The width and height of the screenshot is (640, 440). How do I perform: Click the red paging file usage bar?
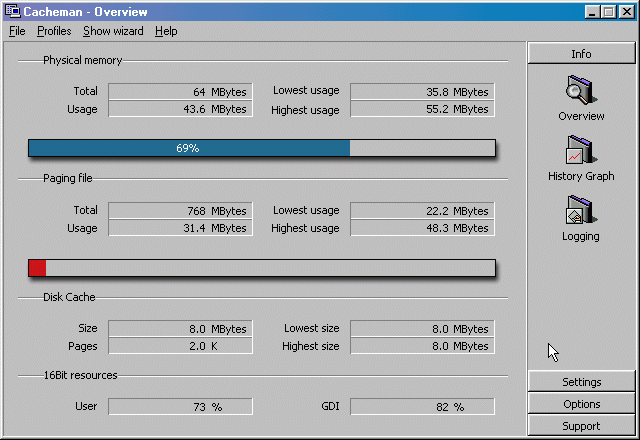262,268
